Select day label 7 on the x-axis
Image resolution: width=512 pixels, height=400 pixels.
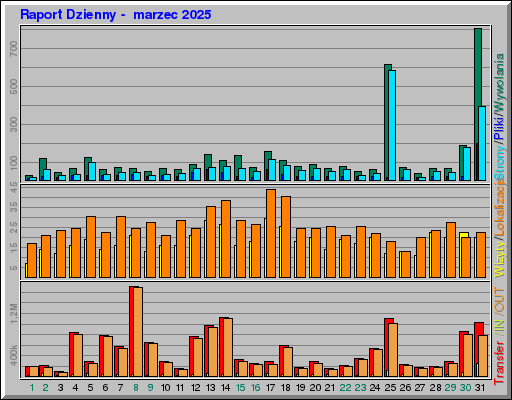tap(120, 388)
